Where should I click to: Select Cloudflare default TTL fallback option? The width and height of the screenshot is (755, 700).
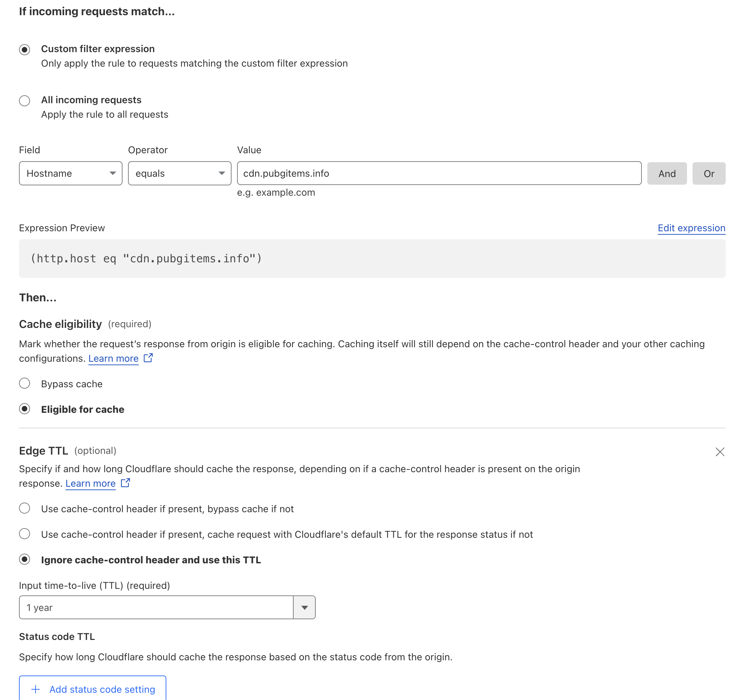coord(24,534)
